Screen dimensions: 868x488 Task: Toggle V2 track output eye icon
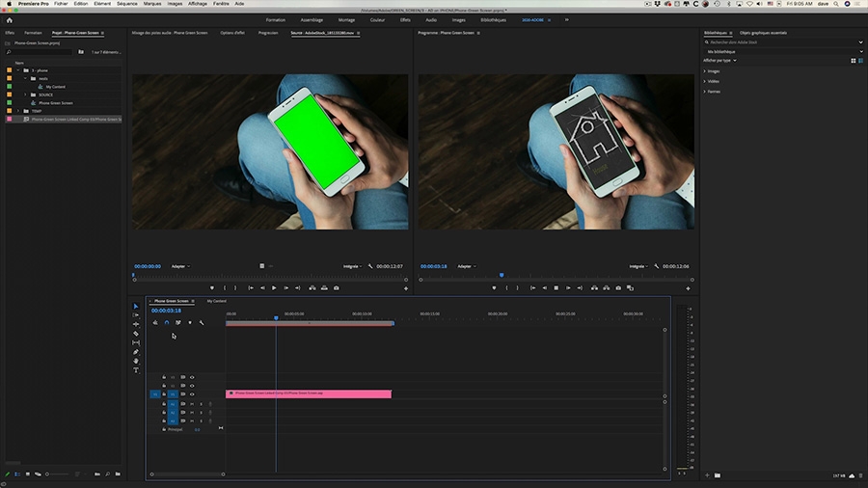[192, 386]
